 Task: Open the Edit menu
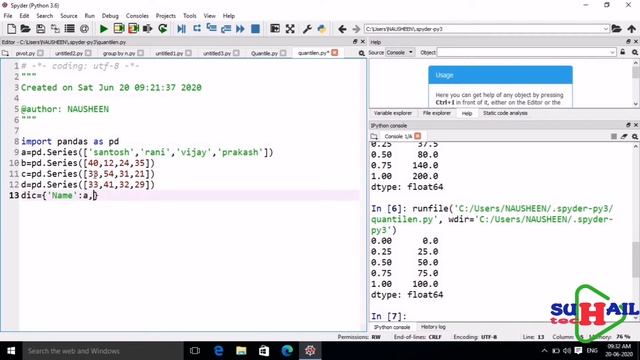[24, 16]
